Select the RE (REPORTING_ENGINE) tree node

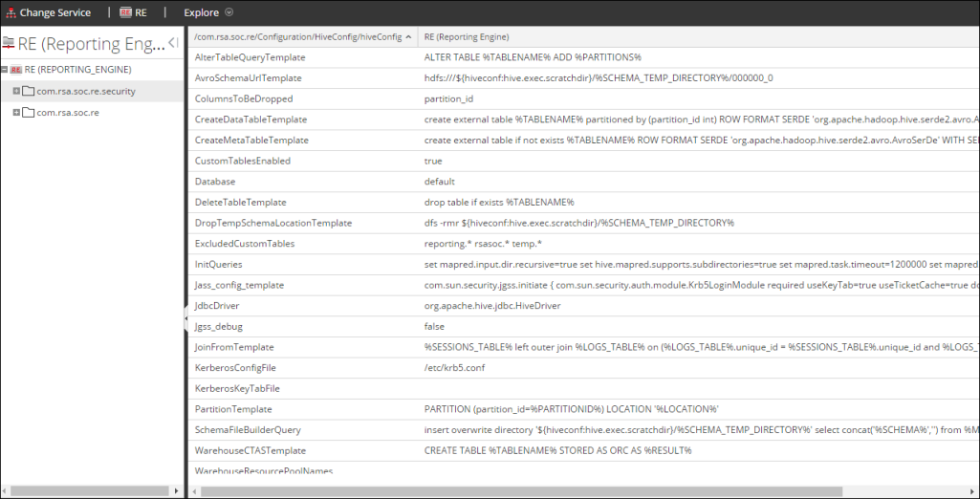[77, 70]
